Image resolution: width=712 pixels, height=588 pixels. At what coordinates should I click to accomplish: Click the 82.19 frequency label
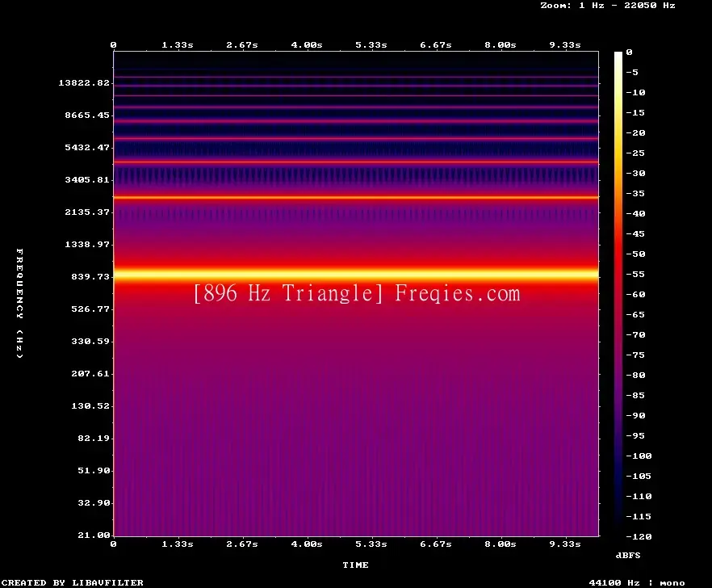coord(94,438)
